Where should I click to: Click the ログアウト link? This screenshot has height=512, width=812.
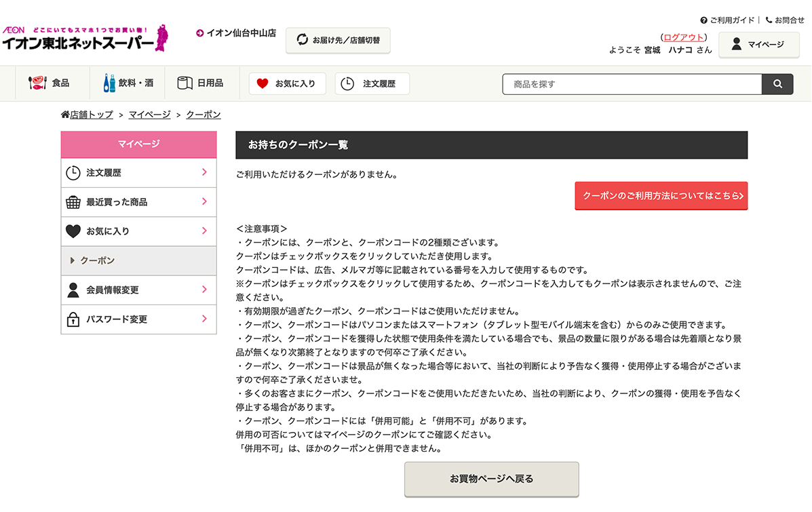coord(683,37)
